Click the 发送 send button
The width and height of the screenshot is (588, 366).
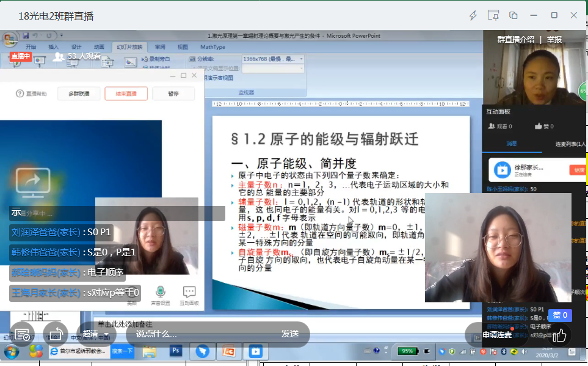click(x=290, y=334)
